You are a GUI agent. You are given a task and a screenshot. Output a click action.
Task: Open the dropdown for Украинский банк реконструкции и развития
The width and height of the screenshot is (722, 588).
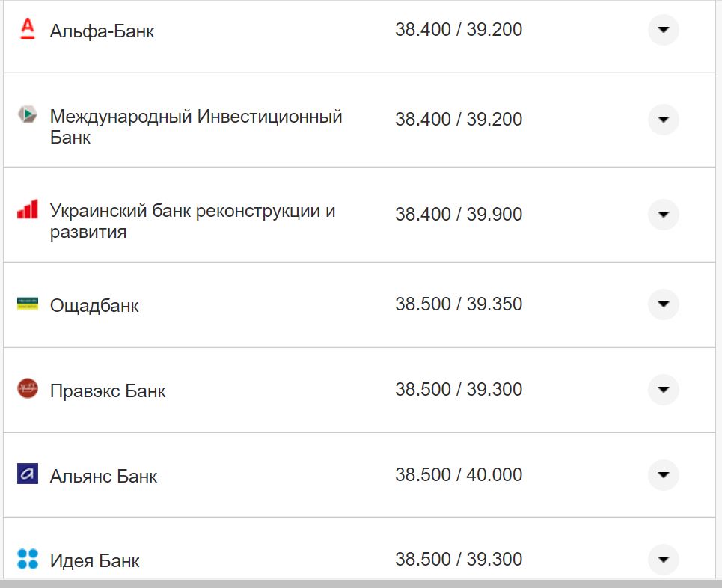663,214
